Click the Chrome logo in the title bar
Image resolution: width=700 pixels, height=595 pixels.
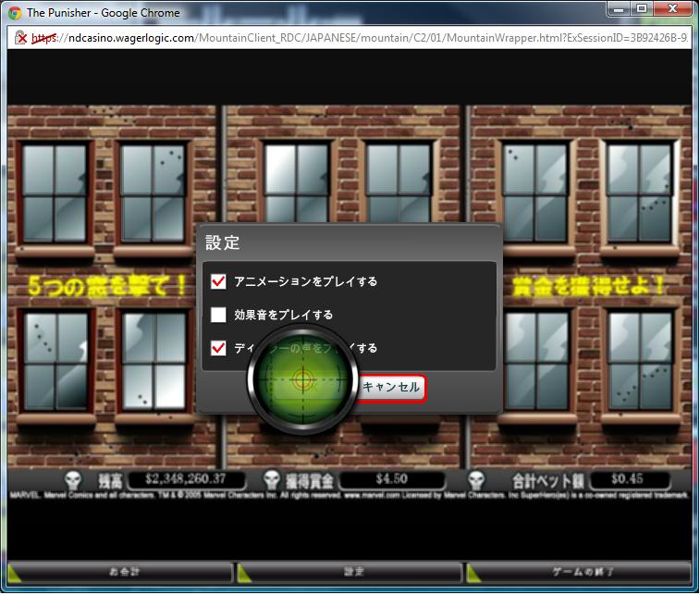coord(15,13)
